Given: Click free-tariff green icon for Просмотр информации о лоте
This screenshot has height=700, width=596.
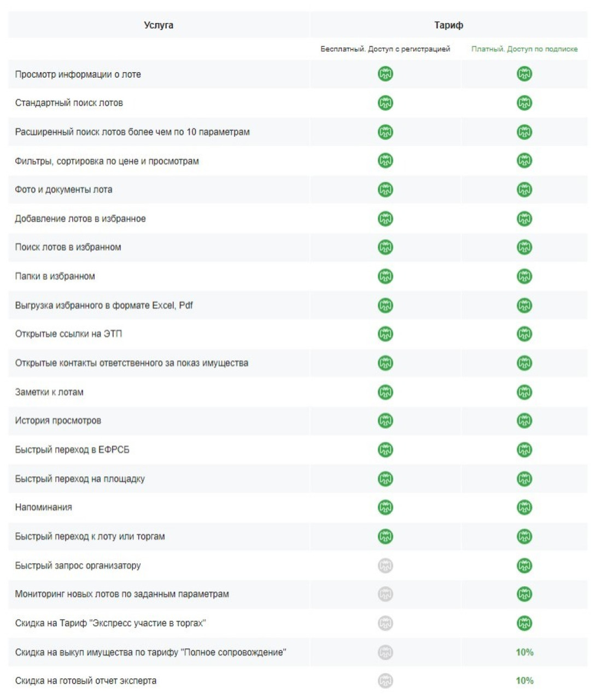Looking at the screenshot, I should click(385, 74).
